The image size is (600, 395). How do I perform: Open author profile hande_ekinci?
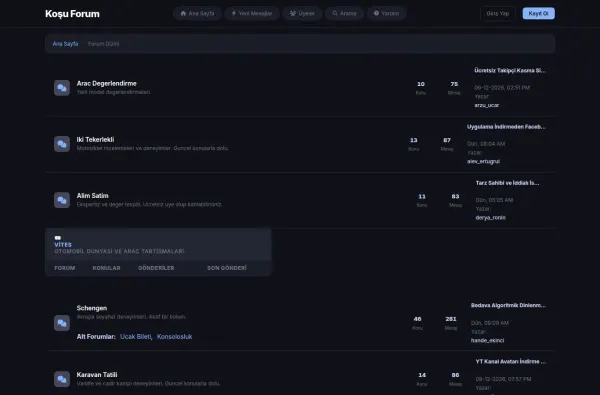(488, 340)
